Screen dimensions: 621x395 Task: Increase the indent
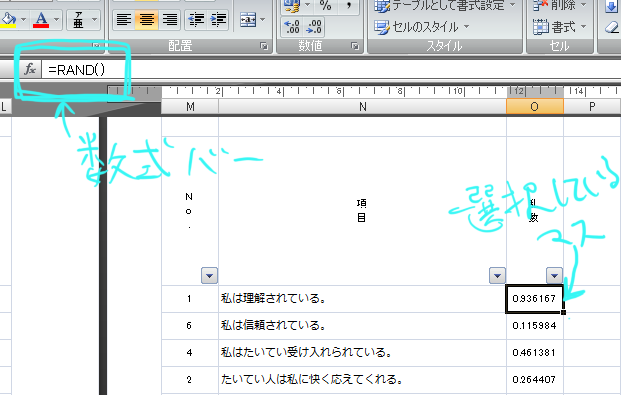tap(218, 19)
